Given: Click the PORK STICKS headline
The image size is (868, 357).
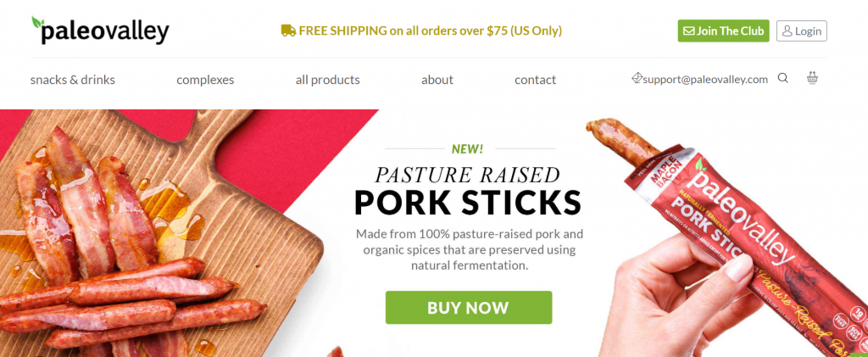Looking at the screenshot, I should click(468, 203).
